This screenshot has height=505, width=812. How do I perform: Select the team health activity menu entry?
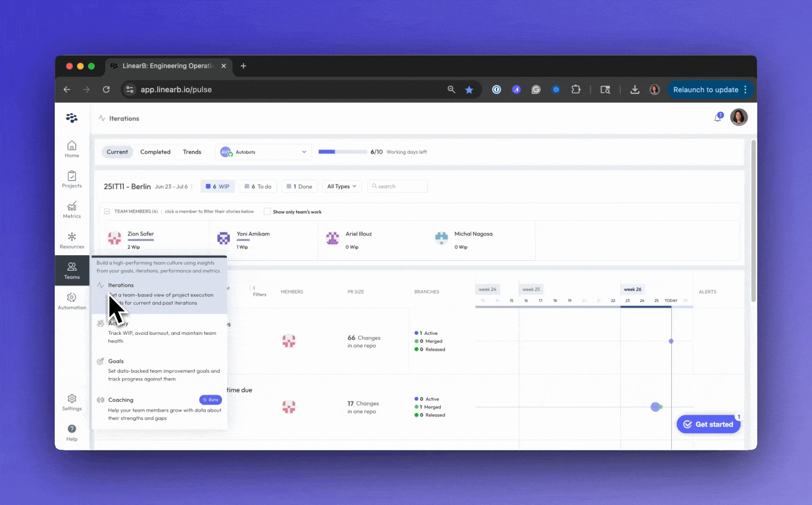[159, 332]
